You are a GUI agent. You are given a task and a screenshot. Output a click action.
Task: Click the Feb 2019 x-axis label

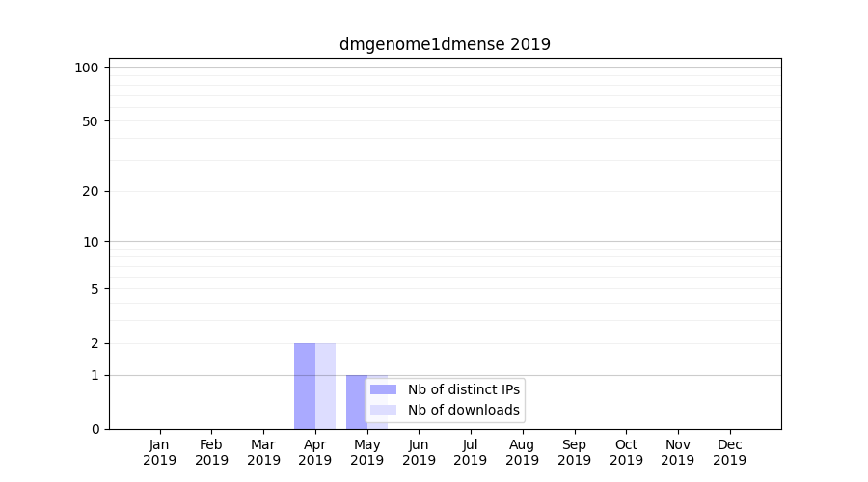pos(211,452)
